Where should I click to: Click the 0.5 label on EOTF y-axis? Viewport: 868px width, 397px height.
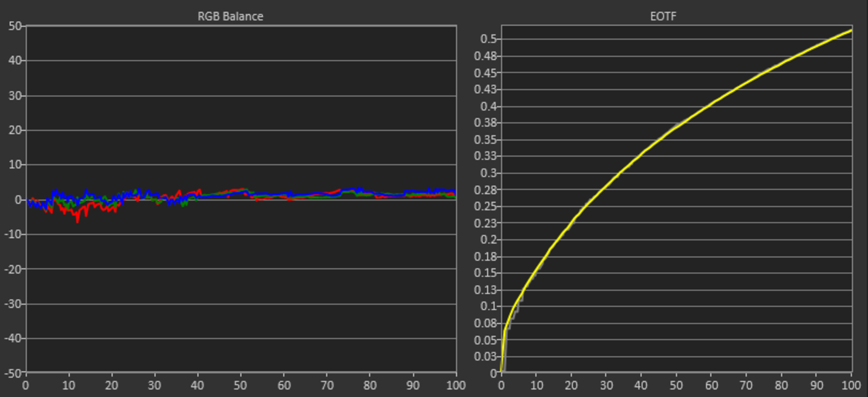point(488,39)
